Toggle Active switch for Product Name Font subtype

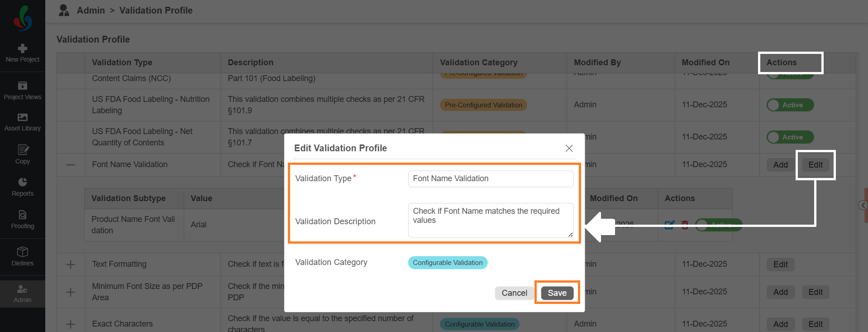coord(720,225)
